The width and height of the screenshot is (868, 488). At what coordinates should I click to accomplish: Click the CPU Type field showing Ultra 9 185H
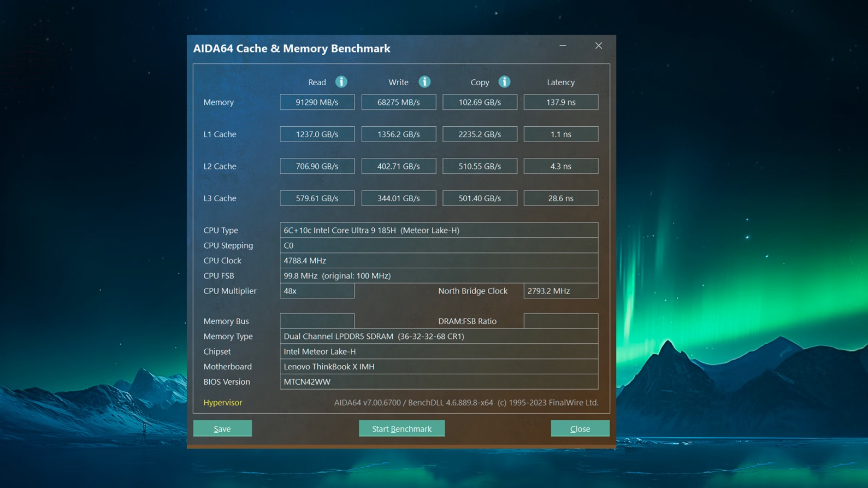click(439, 230)
